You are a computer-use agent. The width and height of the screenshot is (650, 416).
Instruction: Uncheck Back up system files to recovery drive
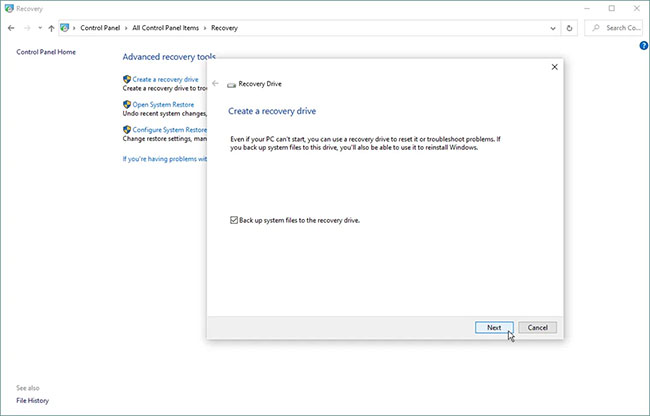point(234,220)
